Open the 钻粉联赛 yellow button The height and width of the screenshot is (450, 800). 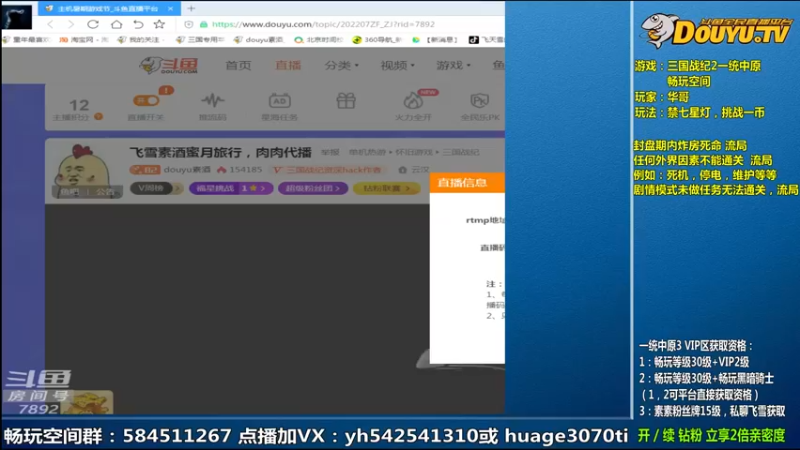[386, 188]
